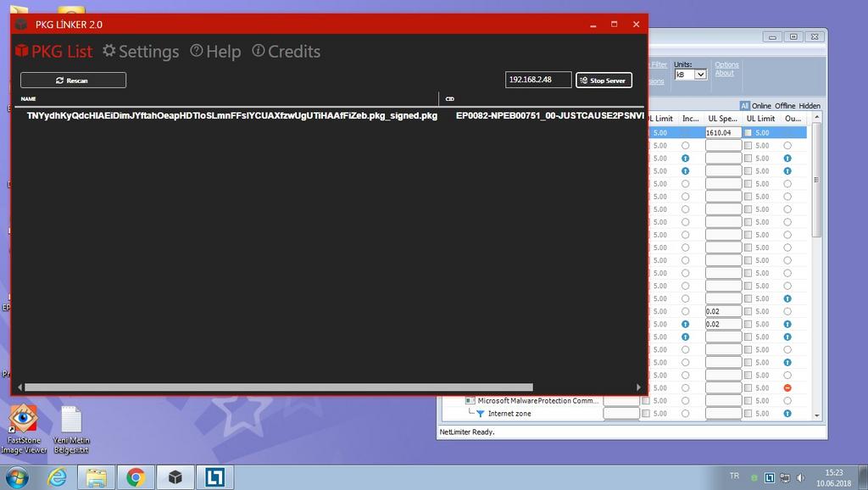Click the Stop Server button
The height and width of the screenshot is (490, 868).
(x=604, y=81)
